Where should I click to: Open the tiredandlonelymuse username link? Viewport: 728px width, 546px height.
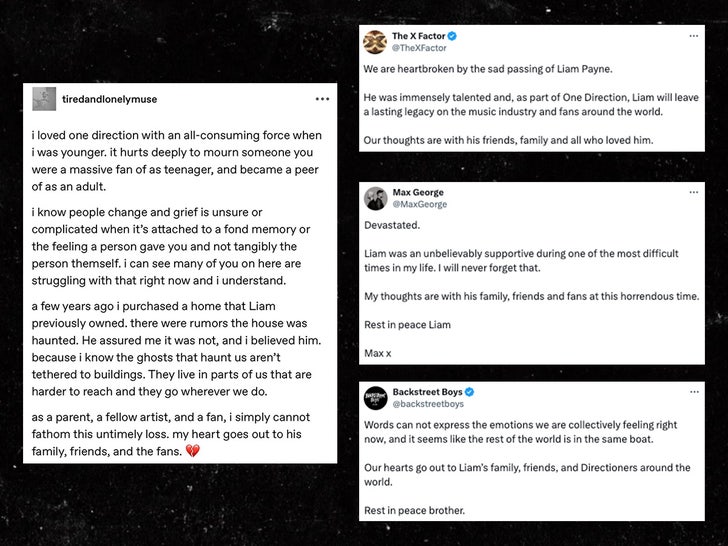109,99
